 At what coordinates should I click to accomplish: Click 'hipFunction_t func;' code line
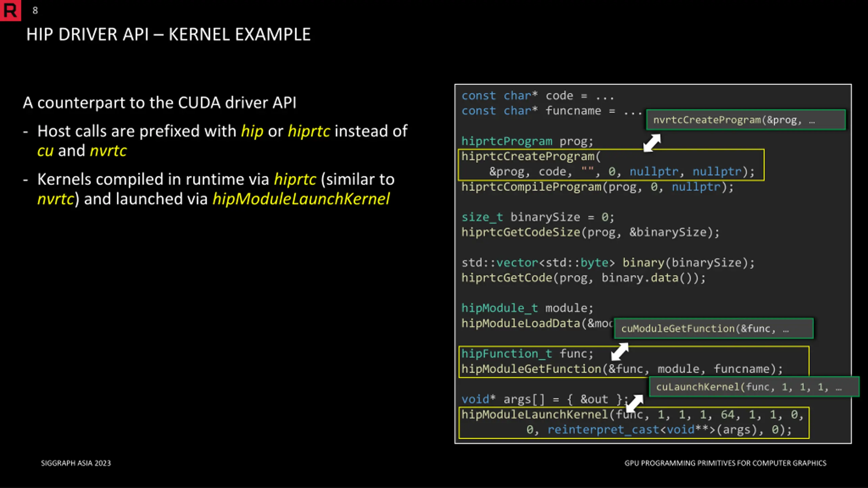point(527,354)
